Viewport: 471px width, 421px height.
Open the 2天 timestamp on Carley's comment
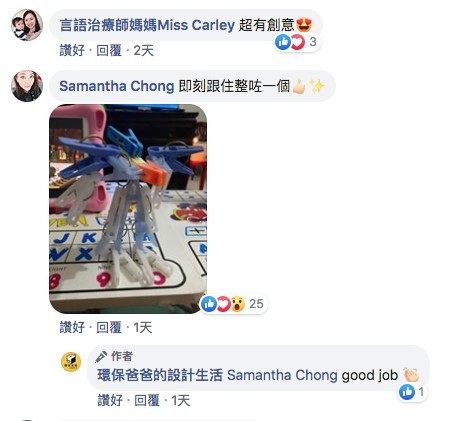click(144, 51)
